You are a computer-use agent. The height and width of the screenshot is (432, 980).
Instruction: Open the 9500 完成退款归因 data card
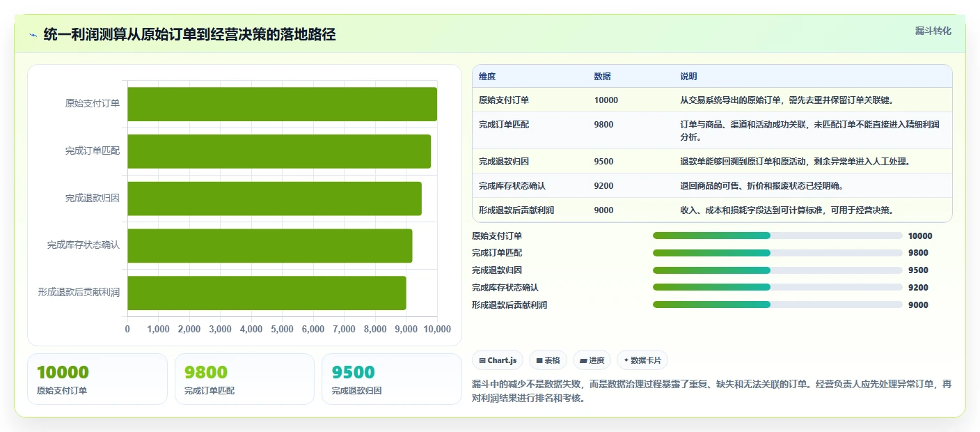point(392,379)
